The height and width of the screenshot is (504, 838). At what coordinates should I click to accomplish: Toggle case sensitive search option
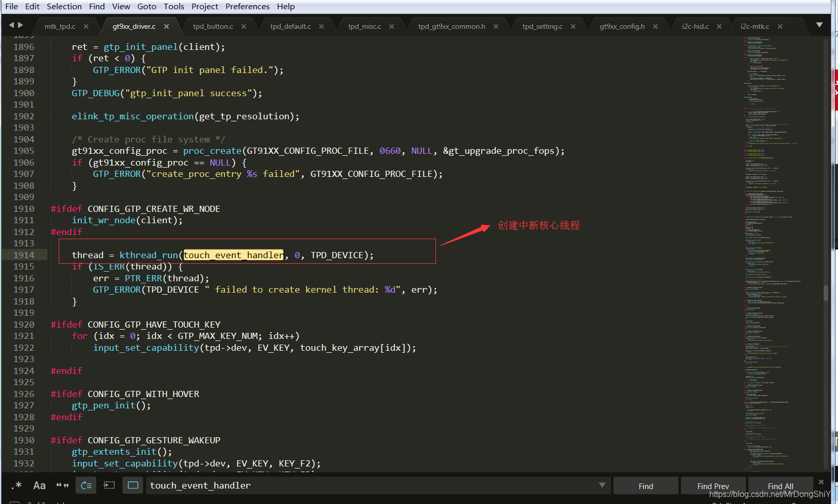(x=39, y=485)
